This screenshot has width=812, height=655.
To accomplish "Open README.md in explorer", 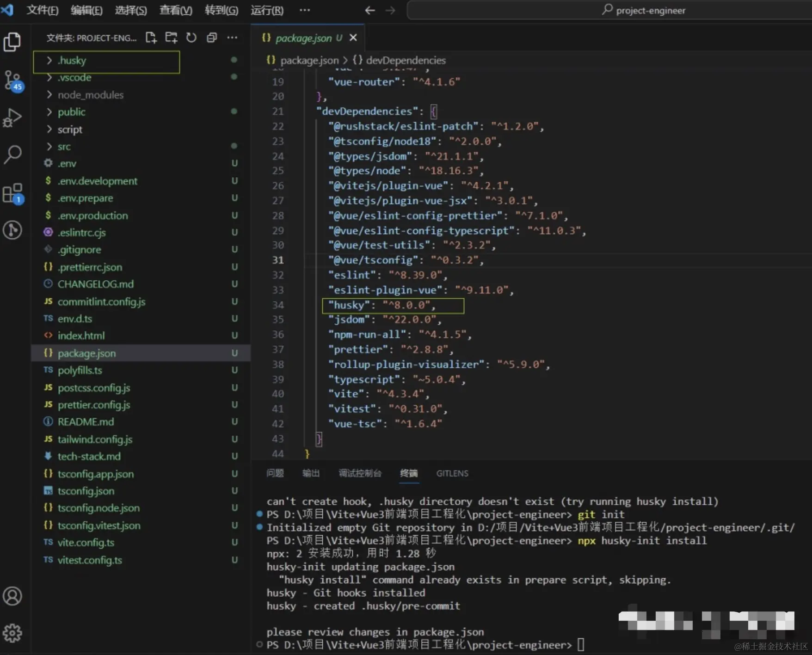I will click(141, 422).
